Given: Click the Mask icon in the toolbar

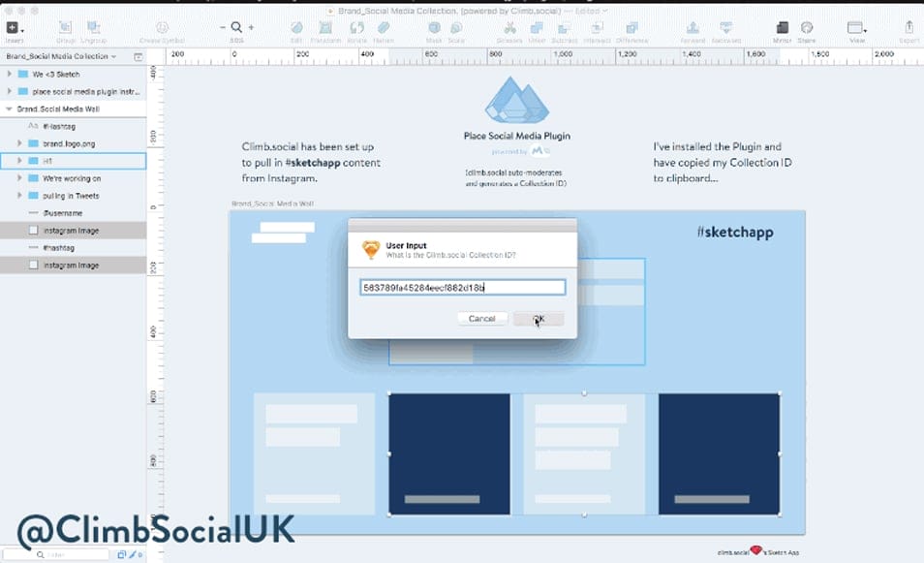Looking at the screenshot, I should (x=434, y=27).
